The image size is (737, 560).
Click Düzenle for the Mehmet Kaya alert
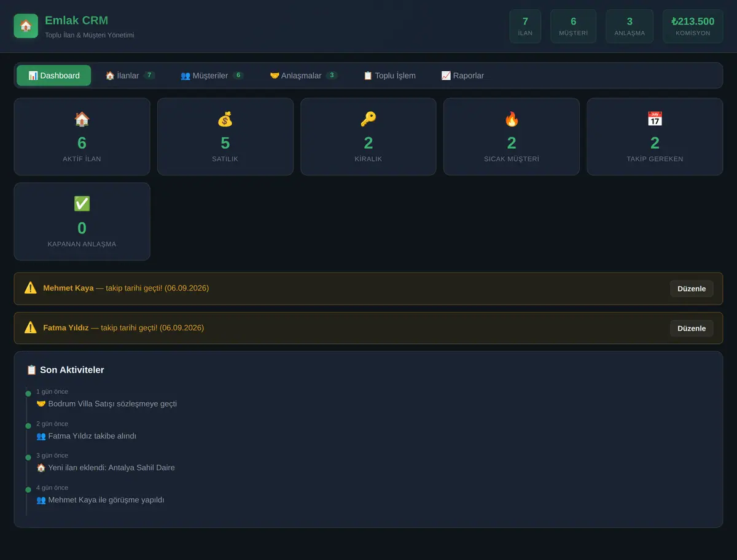pos(692,289)
